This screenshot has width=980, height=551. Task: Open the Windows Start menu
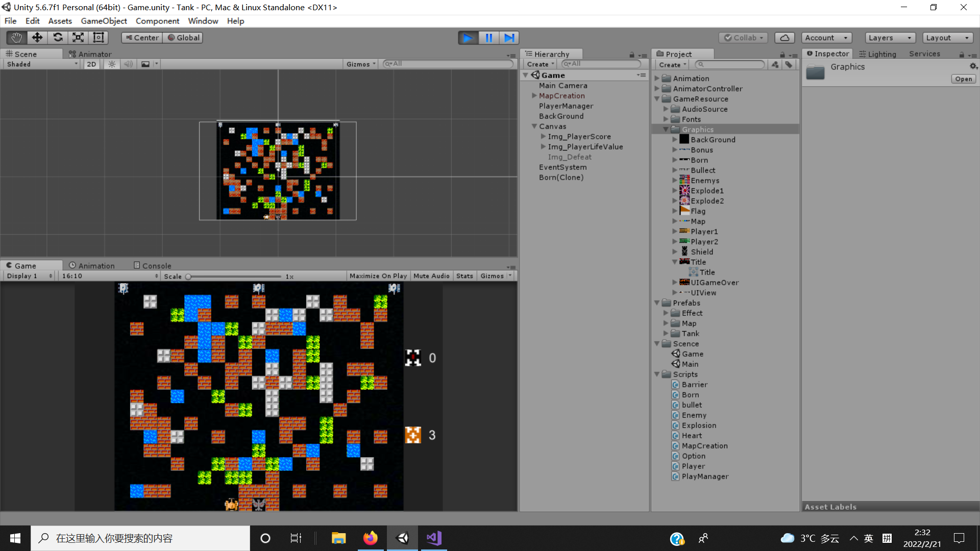point(15,538)
